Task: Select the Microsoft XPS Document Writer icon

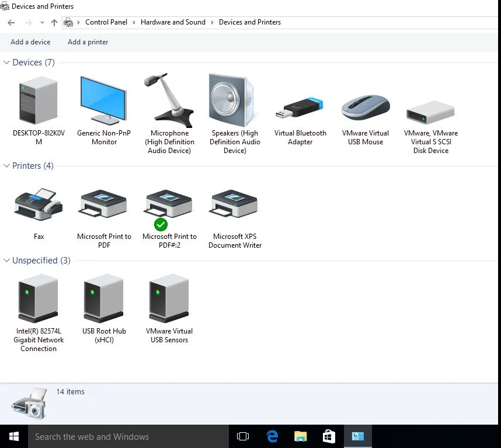Action: pyautogui.click(x=234, y=204)
